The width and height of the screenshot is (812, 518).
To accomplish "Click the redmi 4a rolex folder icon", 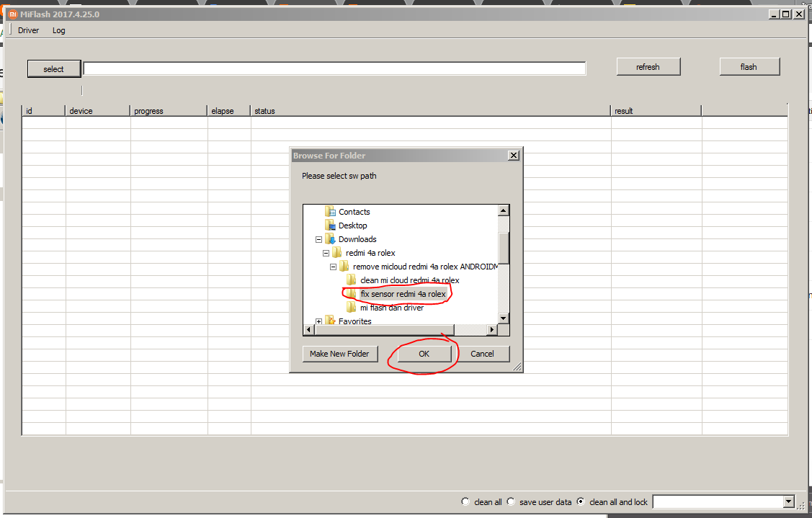I will (x=337, y=253).
